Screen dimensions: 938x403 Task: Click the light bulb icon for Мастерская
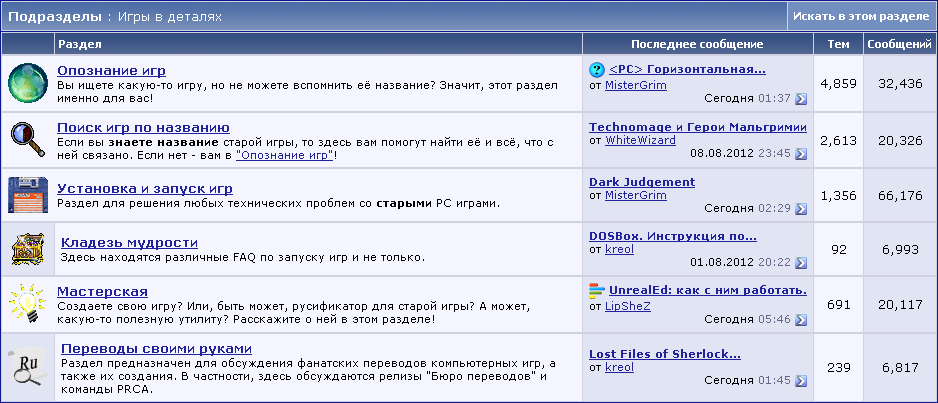pos(28,304)
